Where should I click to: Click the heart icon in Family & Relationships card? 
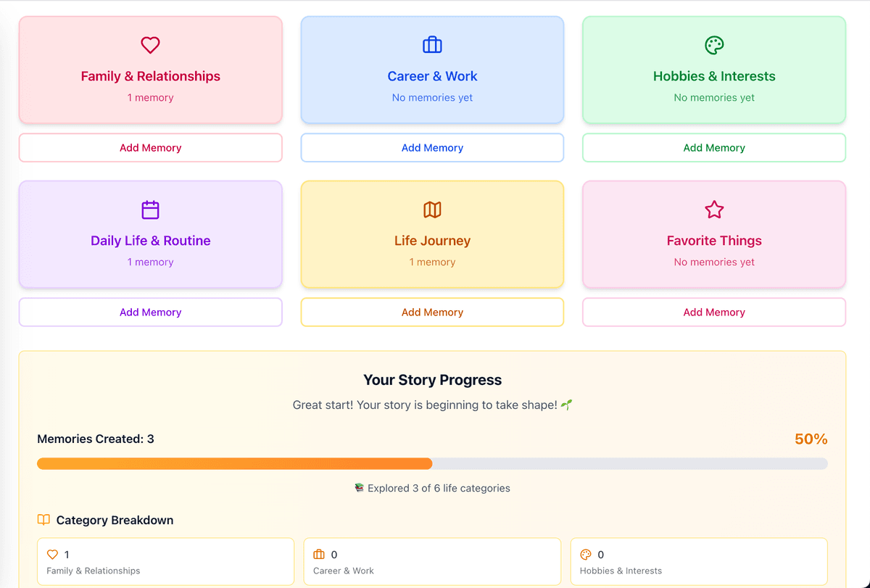(x=150, y=45)
